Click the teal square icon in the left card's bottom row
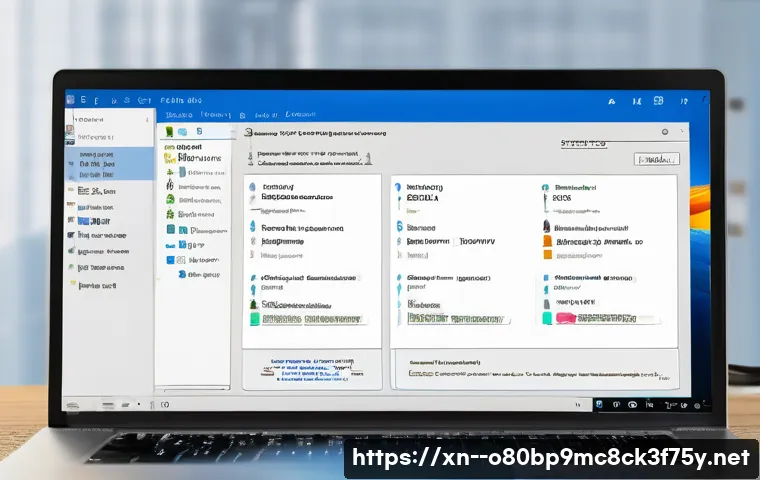Image resolution: width=760 pixels, height=480 pixels. click(254, 318)
